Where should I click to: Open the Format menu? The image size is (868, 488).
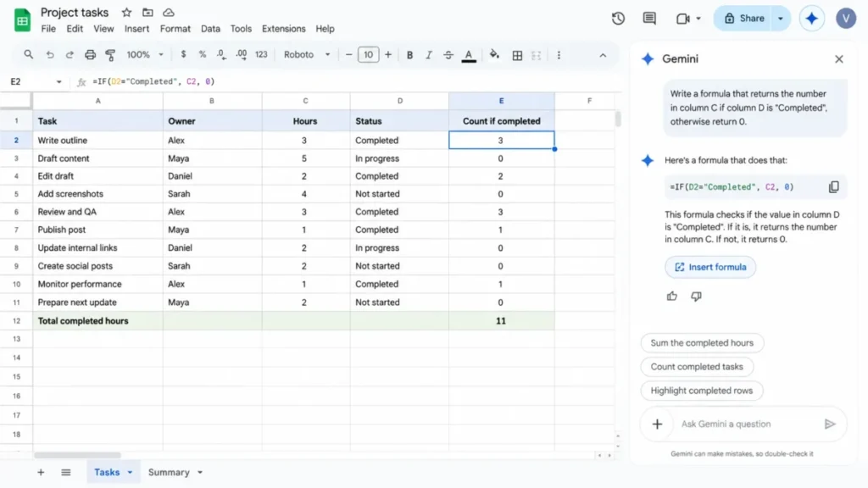pos(175,29)
